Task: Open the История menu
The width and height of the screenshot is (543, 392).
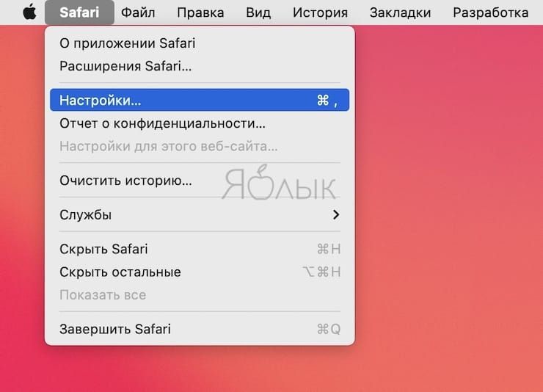Action: 320,12
